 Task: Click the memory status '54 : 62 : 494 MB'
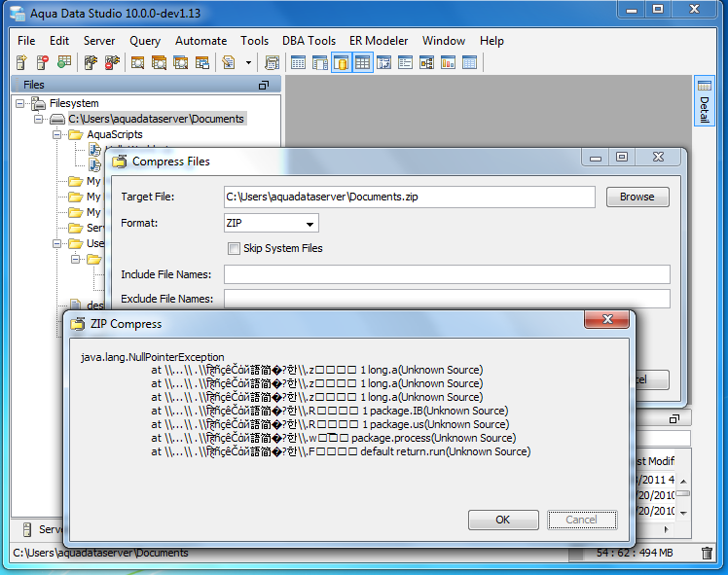pyautogui.click(x=635, y=553)
